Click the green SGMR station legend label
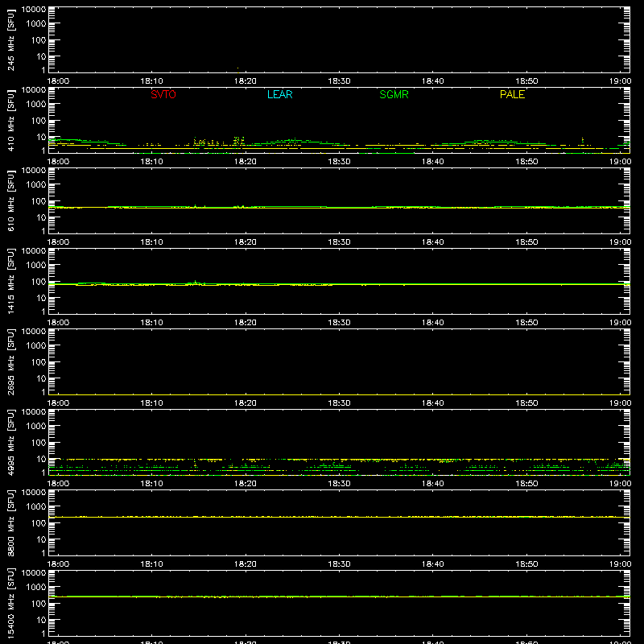This screenshot has height=644, width=644. 394,94
